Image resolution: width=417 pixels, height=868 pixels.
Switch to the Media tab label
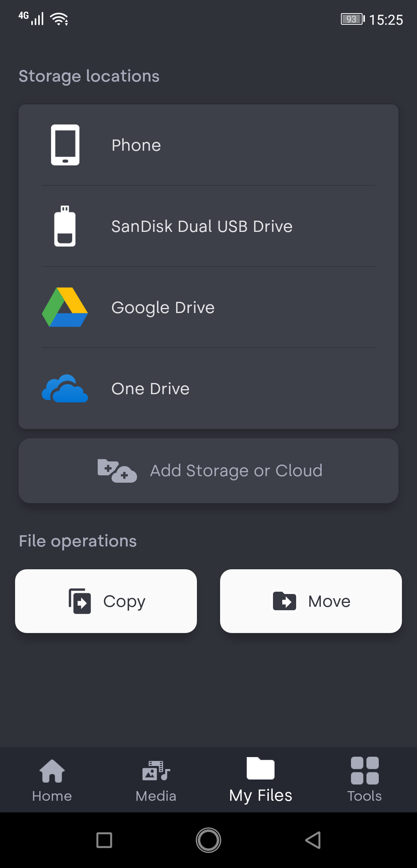156,796
